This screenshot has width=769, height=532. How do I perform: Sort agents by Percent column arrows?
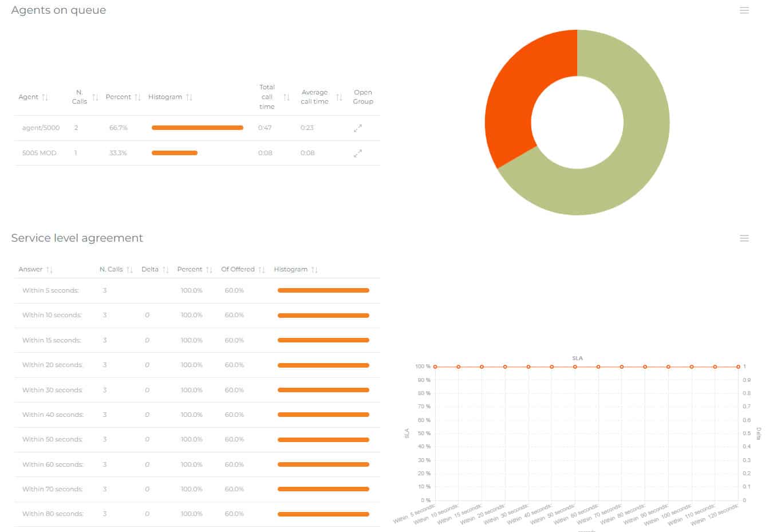[137, 97]
